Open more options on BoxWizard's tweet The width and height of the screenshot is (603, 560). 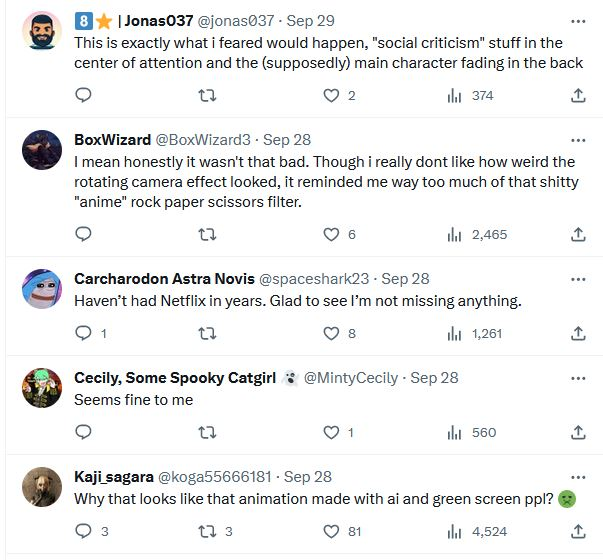tap(578, 140)
